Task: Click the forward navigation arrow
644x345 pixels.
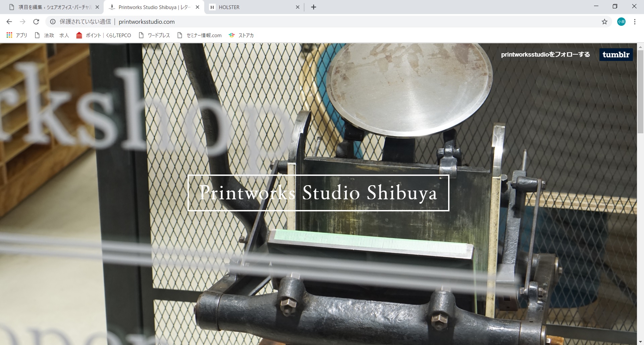Action: 22,22
